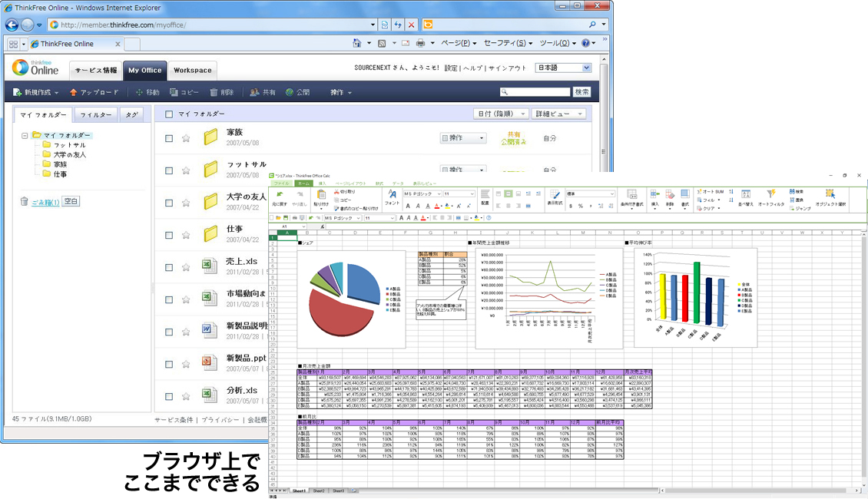The image size is (868, 499).
Task: Click the 設定 settings link
Action: [x=451, y=68]
